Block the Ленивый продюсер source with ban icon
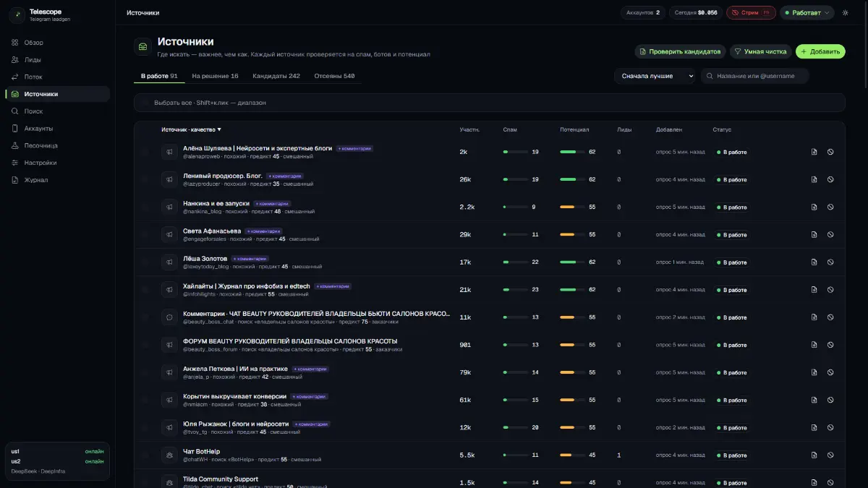This screenshot has height=488, width=868. [x=830, y=179]
